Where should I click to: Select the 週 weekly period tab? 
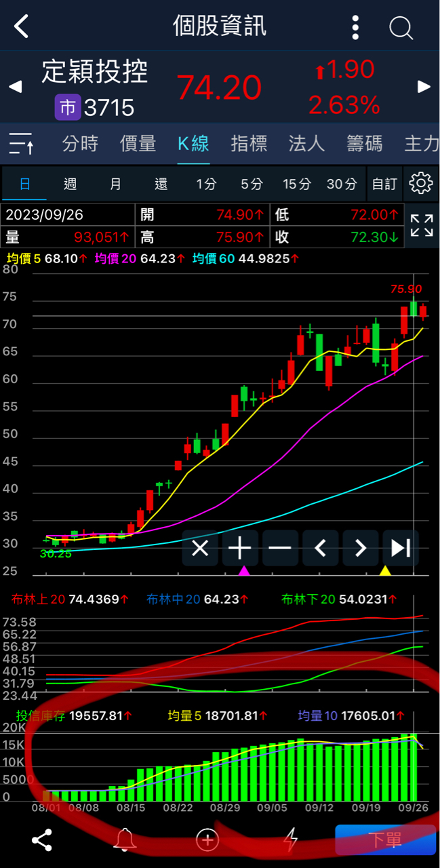[x=71, y=184]
